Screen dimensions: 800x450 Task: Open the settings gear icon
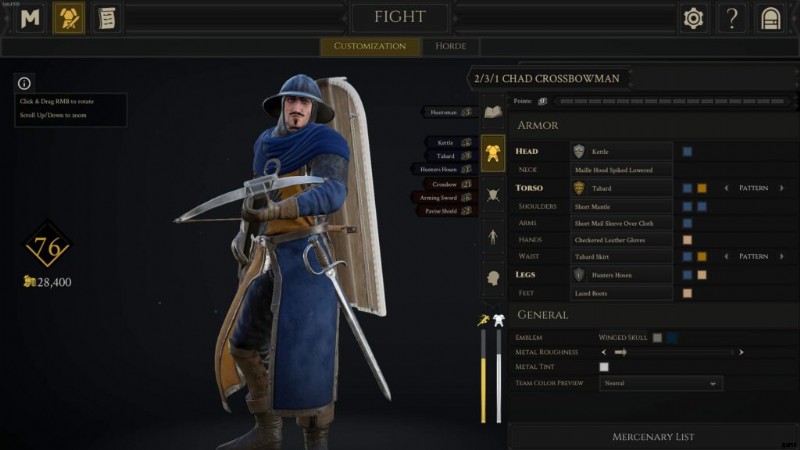[x=693, y=18]
